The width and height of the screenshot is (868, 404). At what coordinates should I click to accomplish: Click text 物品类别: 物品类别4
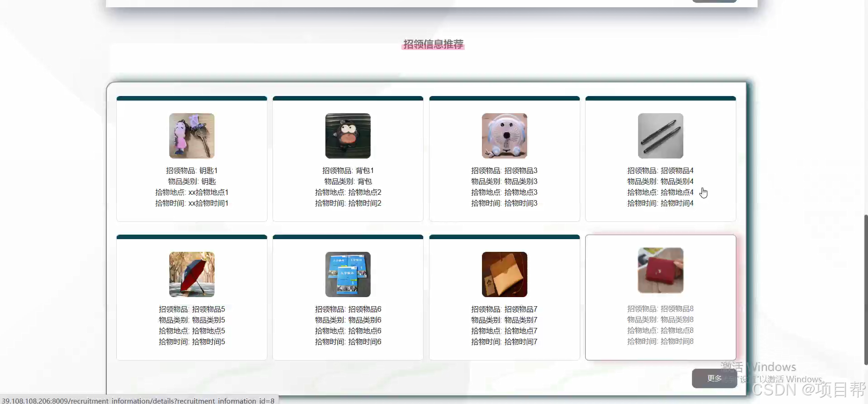(x=661, y=182)
